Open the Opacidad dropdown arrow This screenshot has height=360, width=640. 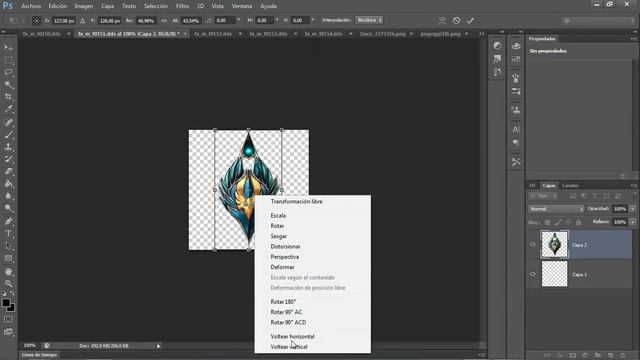pos(633,209)
